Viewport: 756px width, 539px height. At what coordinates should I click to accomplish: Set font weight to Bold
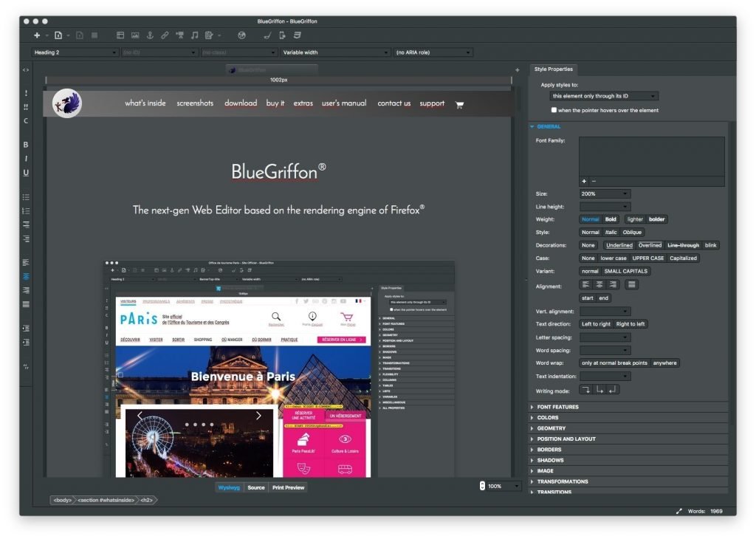click(x=611, y=219)
